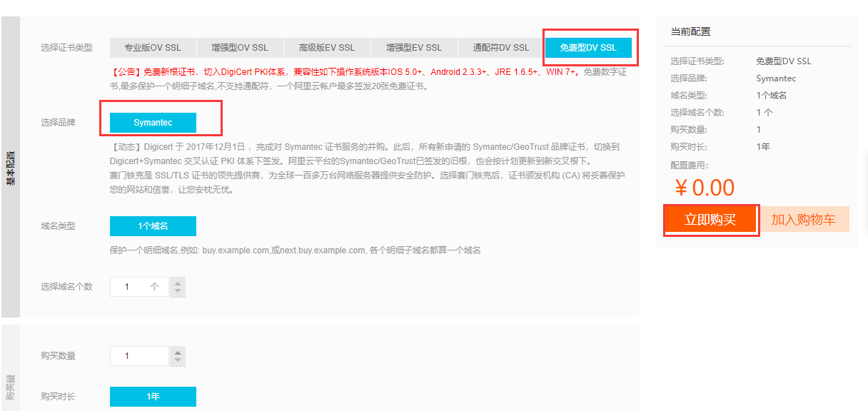Switch to 高级版EV SSL certificate type
Viewport: 868px width, 411px height.
point(327,48)
